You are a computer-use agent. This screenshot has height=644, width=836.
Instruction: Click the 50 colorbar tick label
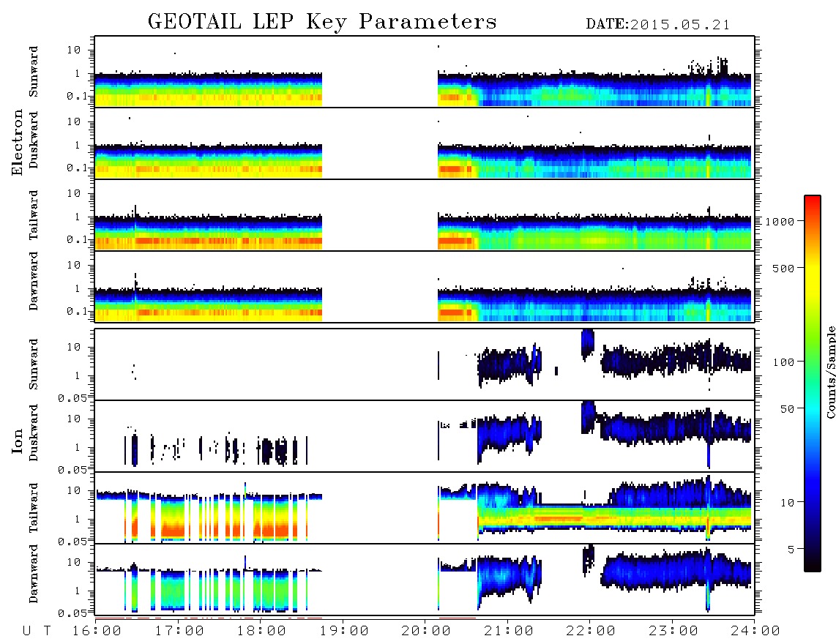(x=787, y=409)
